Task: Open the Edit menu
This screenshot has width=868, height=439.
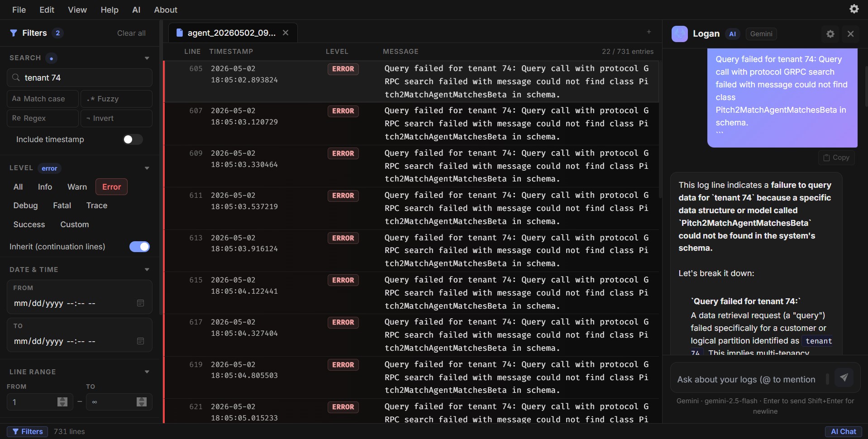Action: pos(47,10)
